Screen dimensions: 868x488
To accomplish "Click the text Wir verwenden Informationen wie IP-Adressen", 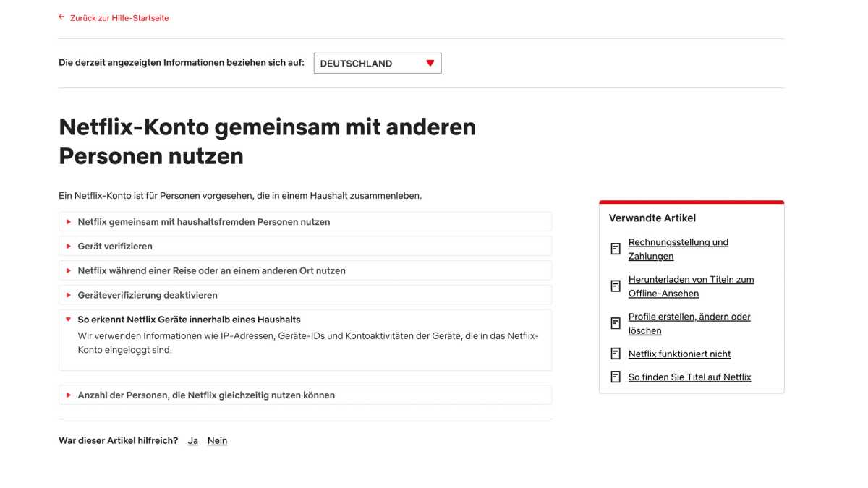I will click(x=308, y=343).
